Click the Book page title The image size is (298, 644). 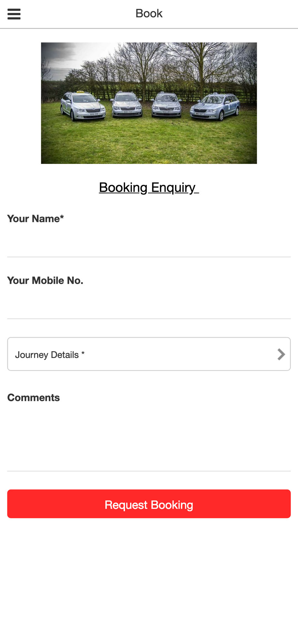149,14
